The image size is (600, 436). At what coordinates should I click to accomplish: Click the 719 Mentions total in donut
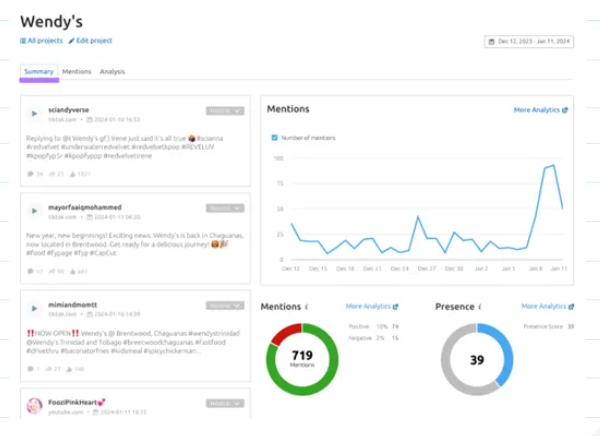tap(302, 358)
